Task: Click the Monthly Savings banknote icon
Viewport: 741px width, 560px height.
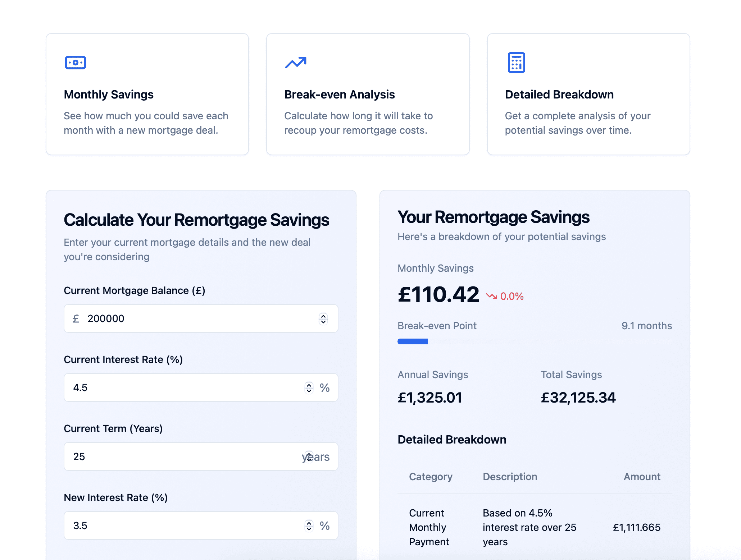Action: click(75, 62)
